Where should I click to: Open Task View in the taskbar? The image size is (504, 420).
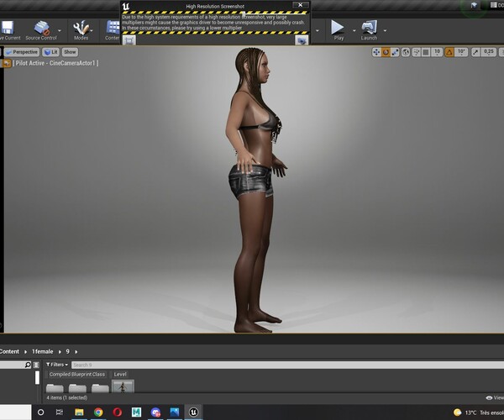(60, 412)
